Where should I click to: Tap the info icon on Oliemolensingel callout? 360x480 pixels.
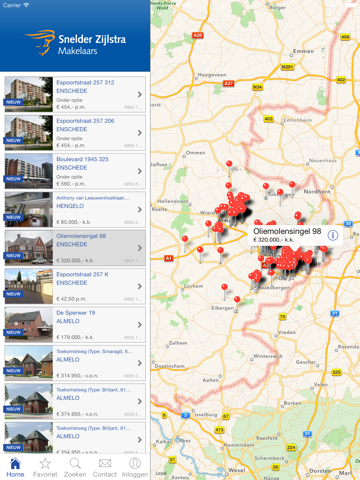coord(332,235)
